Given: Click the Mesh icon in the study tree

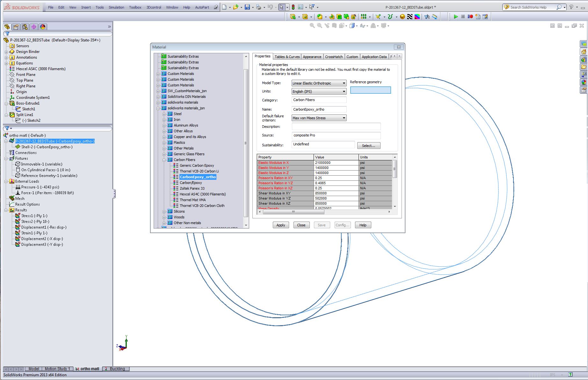Looking at the screenshot, I should (12, 198).
